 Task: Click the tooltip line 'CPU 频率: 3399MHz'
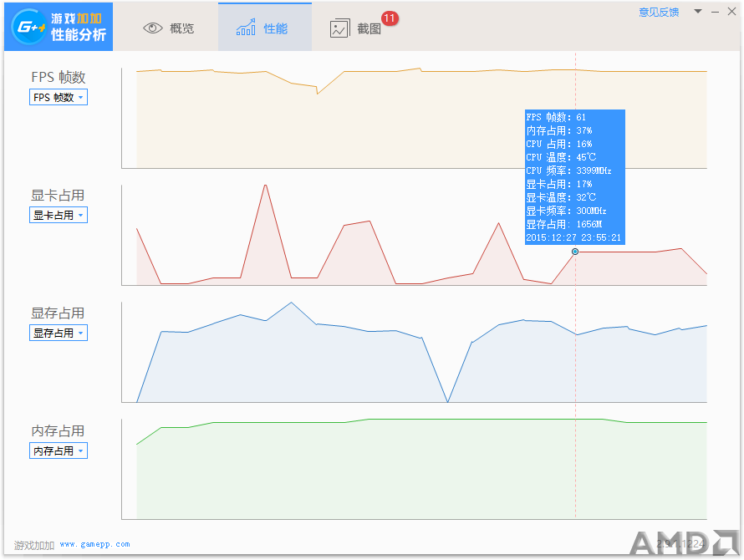pos(569,171)
